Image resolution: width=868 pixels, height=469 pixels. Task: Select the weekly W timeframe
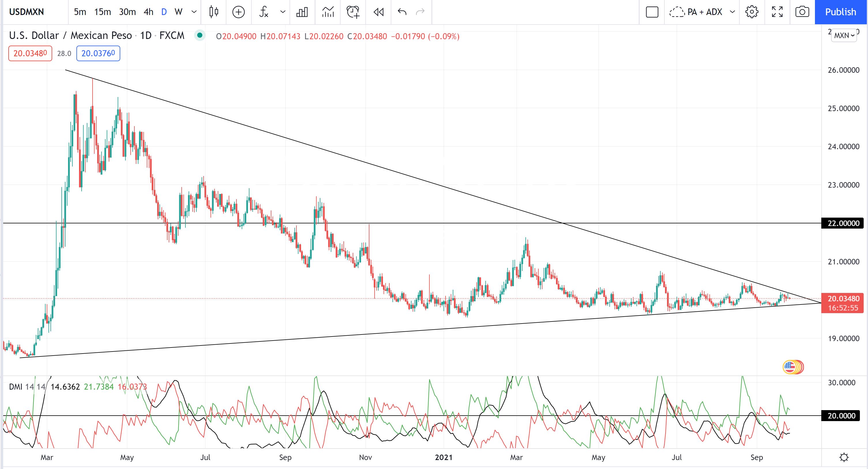point(179,12)
